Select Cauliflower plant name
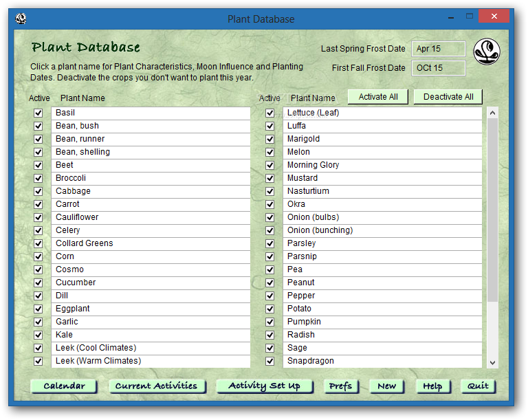Image resolution: width=528 pixels, height=420 pixels. pyautogui.click(x=151, y=218)
